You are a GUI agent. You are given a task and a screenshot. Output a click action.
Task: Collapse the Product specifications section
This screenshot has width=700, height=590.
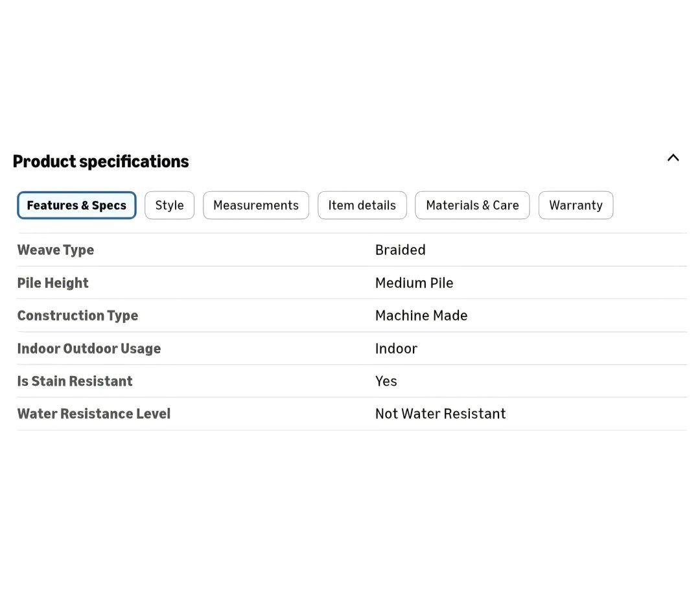(673, 158)
